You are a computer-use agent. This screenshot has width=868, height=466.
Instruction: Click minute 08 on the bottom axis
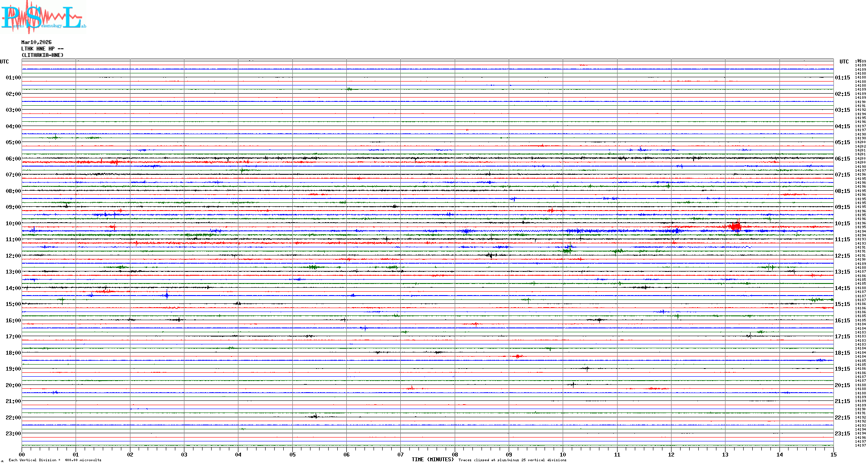click(x=455, y=454)
